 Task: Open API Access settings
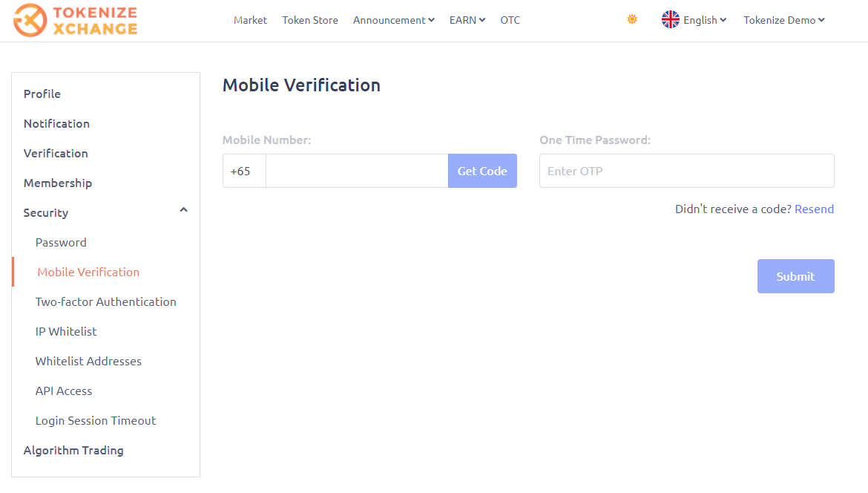pos(64,391)
